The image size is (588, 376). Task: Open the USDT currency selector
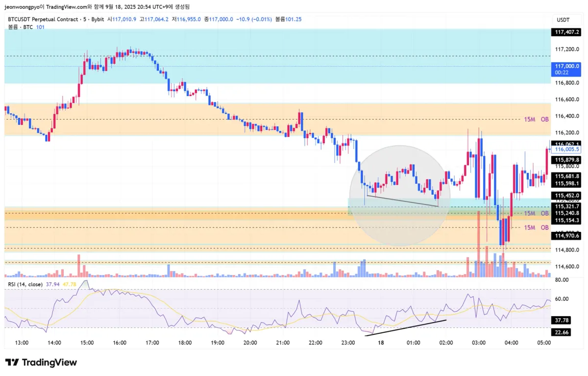tap(563, 19)
